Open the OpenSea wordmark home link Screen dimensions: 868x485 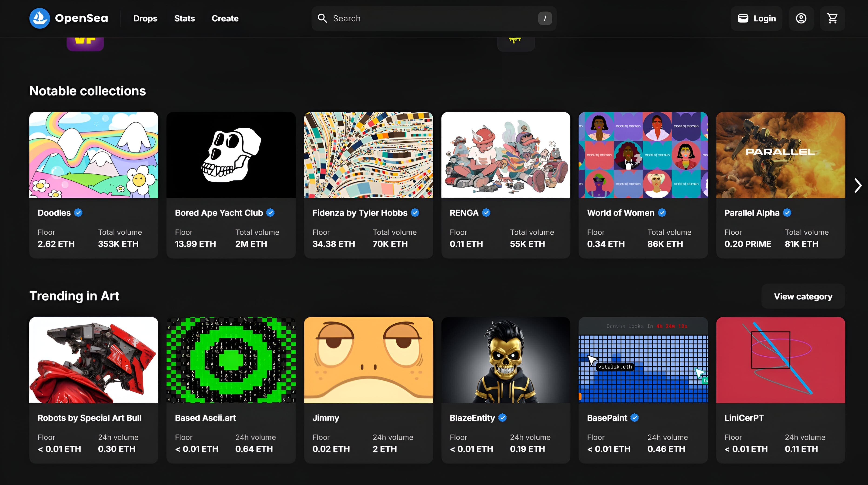click(x=81, y=18)
